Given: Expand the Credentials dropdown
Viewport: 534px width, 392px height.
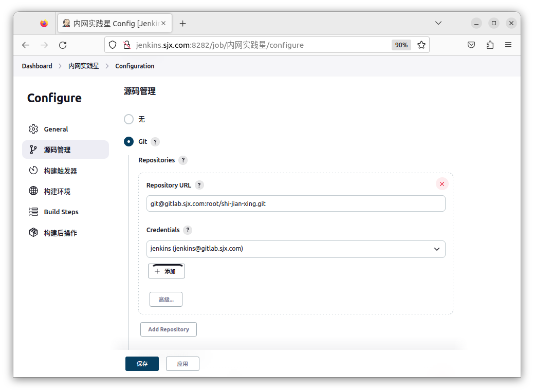Looking at the screenshot, I should point(296,249).
